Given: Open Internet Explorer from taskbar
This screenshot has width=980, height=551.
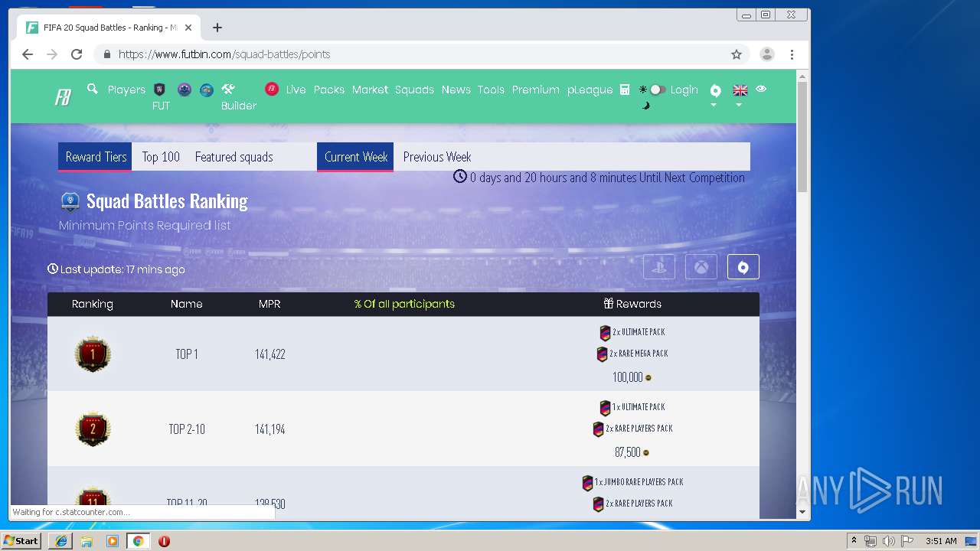Looking at the screenshot, I should tap(61, 541).
